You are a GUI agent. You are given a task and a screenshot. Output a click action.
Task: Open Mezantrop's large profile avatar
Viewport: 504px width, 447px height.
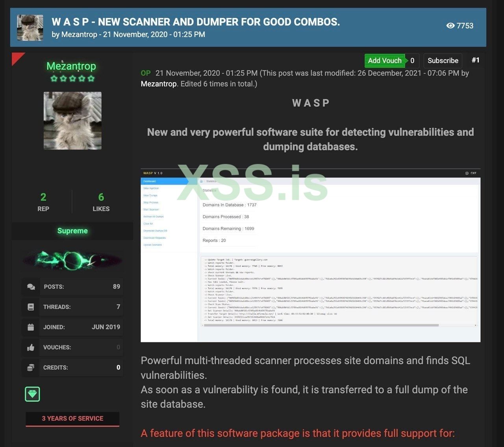tap(72, 121)
